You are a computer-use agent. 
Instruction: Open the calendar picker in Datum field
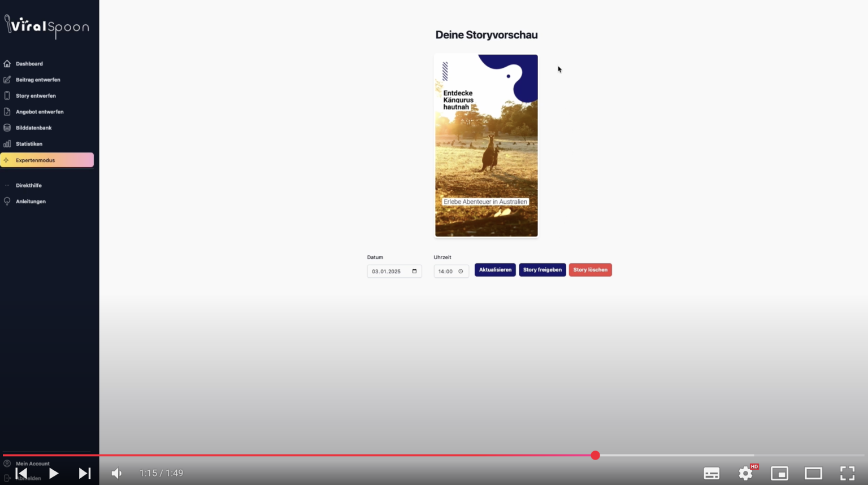click(x=414, y=272)
